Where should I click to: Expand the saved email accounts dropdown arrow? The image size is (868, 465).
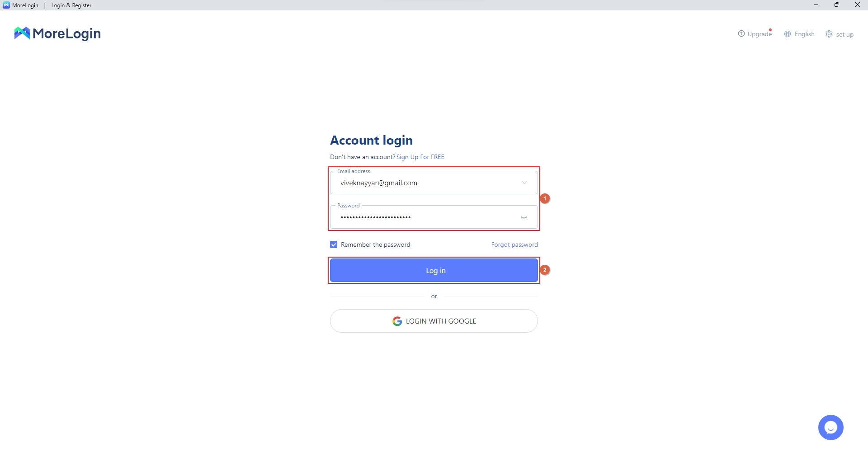tap(524, 183)
